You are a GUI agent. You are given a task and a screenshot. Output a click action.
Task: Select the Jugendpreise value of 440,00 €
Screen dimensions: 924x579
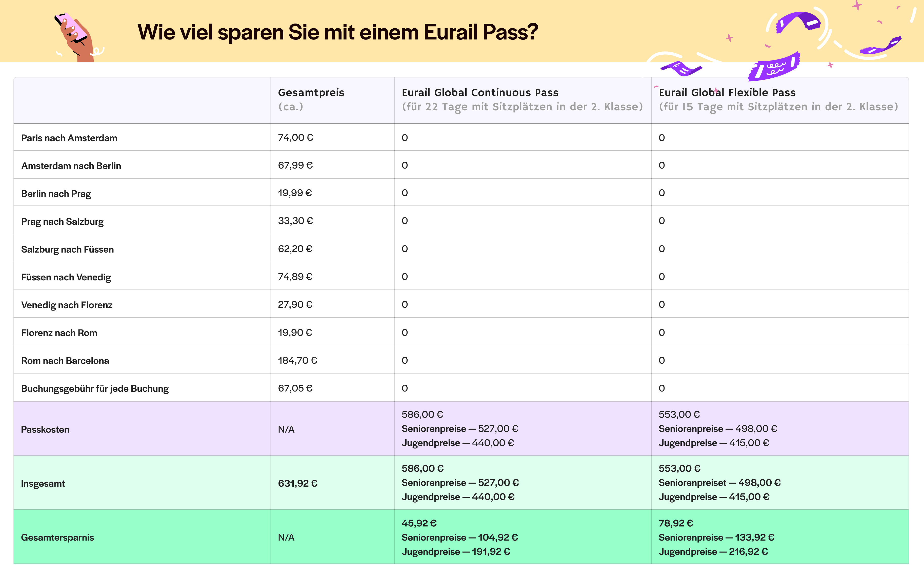click(x=458, y=443)
